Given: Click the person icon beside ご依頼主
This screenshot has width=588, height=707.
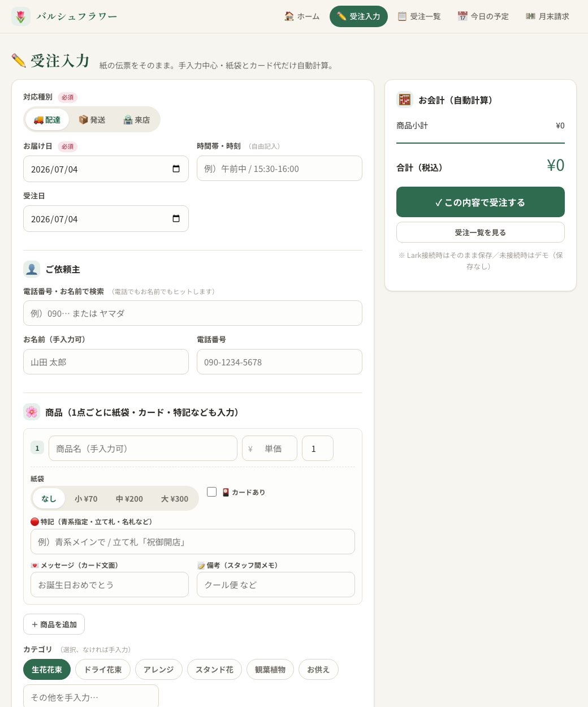Looking at the screenshot, I should click(x=32, y=269).
